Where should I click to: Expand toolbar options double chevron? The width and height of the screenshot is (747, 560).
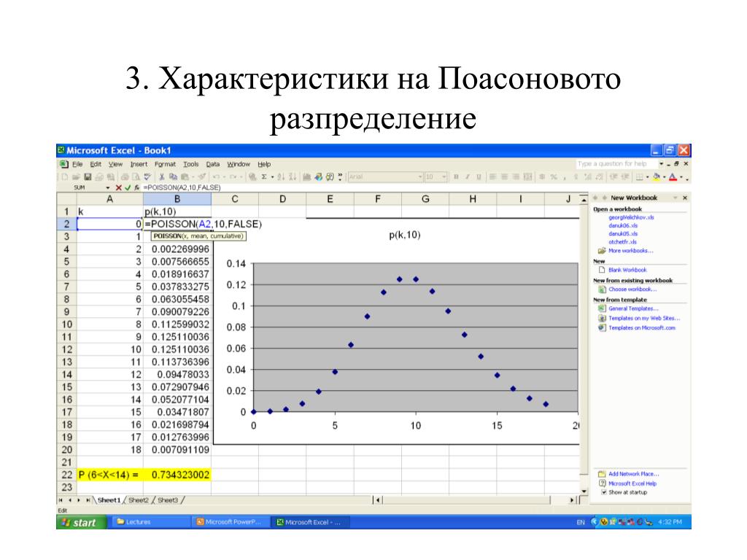340,176
